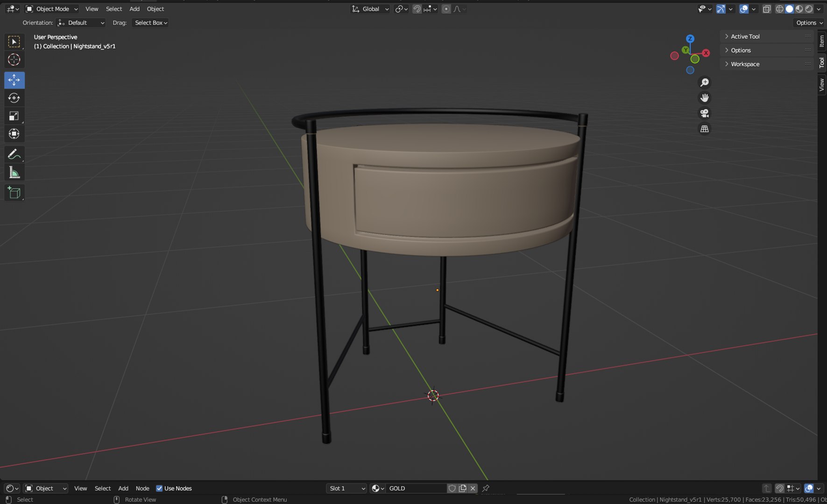
Task: Open the viewport Object menu
Action: coord(155,9)
